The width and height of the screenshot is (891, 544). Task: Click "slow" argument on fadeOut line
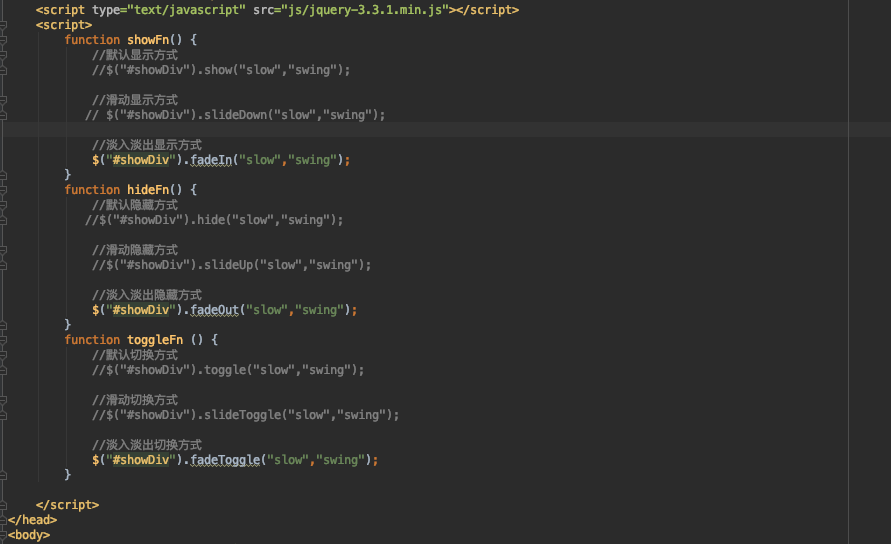click(267, 310)
